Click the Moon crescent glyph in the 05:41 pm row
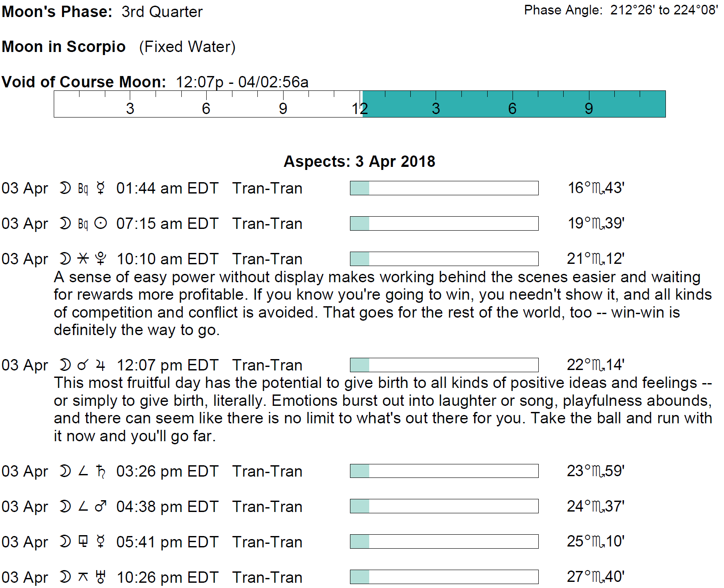This screenshot has width=724, height=588. point(65,542)
